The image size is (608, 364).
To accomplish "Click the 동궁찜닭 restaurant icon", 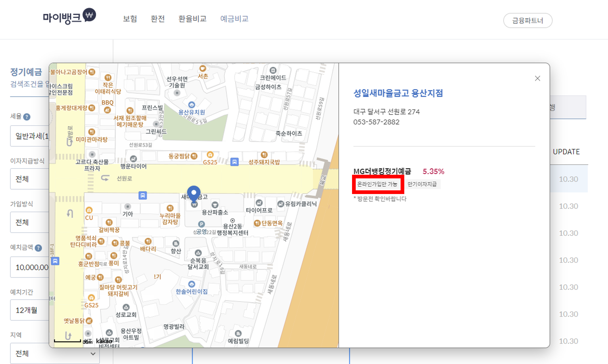I will [x=194, y=156].
